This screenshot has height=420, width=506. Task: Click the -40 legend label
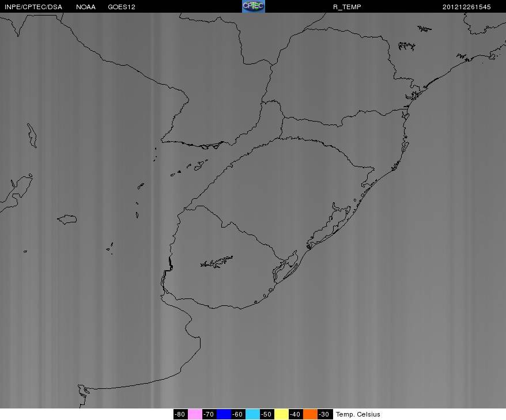[x=296, y=414]
